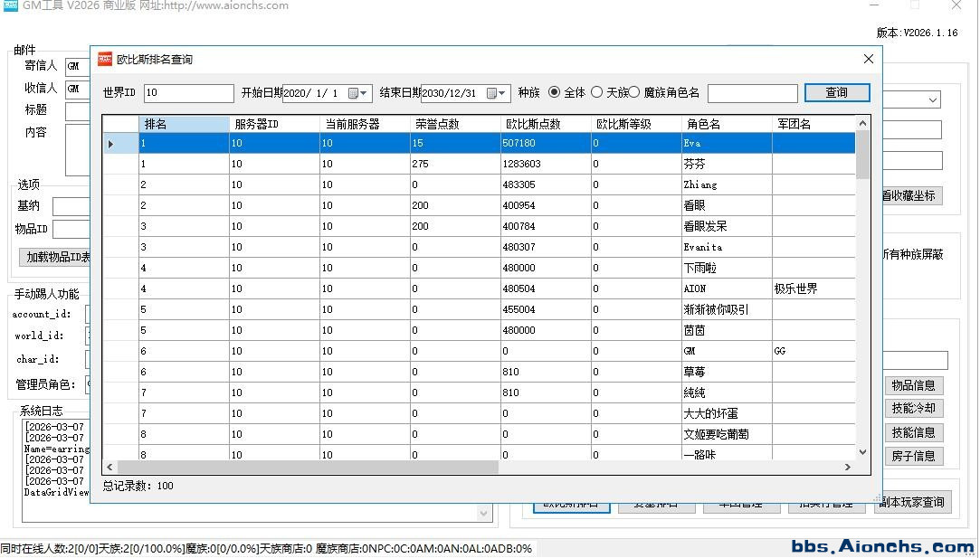Choose the 魔族 race radio option
The width and height of the screenshot is (980, 558).
(634, 92)
